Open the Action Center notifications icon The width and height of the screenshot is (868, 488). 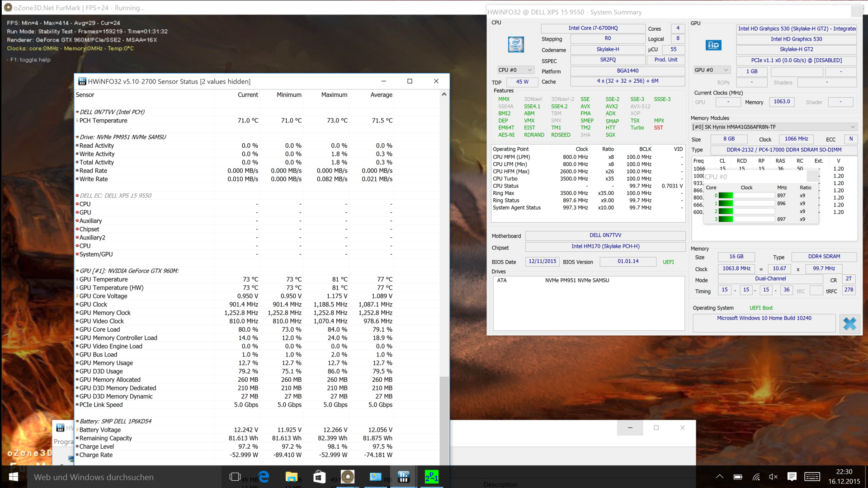pos(792,477)
